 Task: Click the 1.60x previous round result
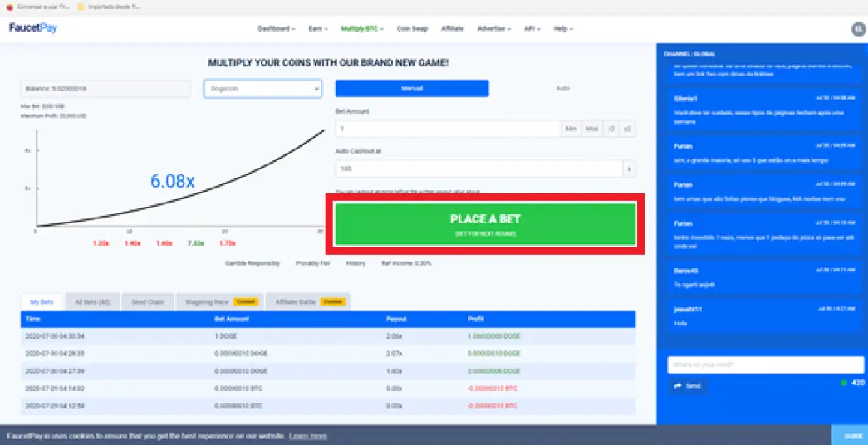pos(164,243)
